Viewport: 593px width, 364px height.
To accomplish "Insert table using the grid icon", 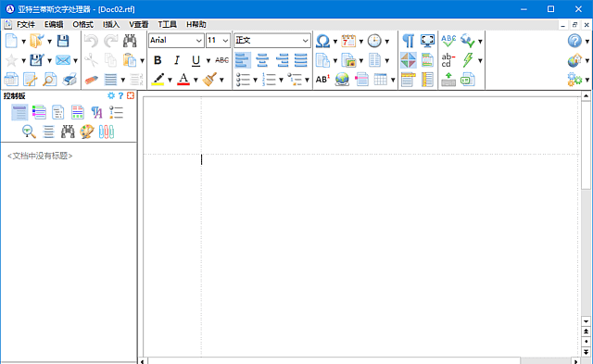I will pos(381,80).
